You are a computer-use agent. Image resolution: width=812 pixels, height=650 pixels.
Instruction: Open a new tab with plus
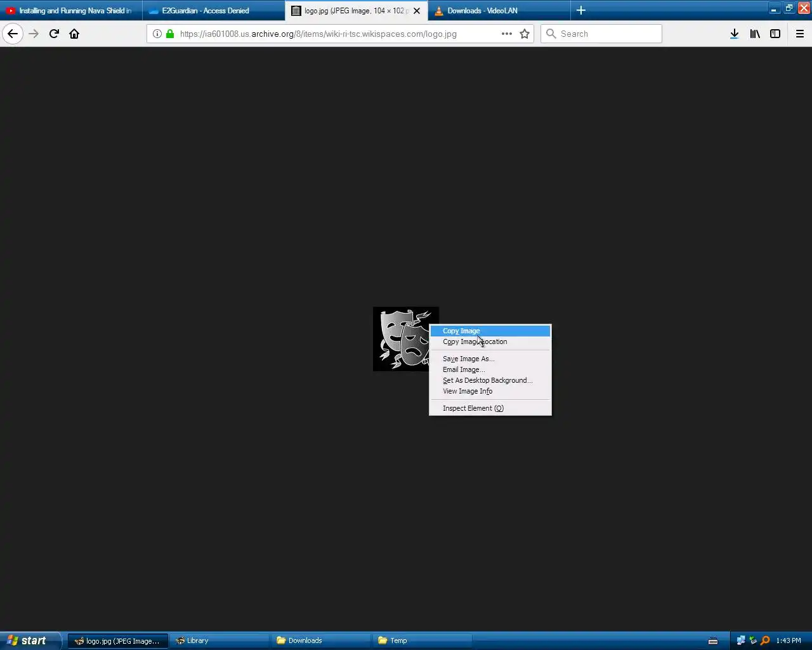coord(580,10)
